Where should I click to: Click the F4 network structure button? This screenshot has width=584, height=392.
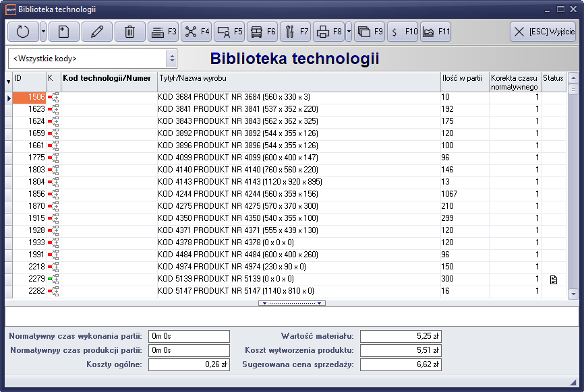(196, 31)
